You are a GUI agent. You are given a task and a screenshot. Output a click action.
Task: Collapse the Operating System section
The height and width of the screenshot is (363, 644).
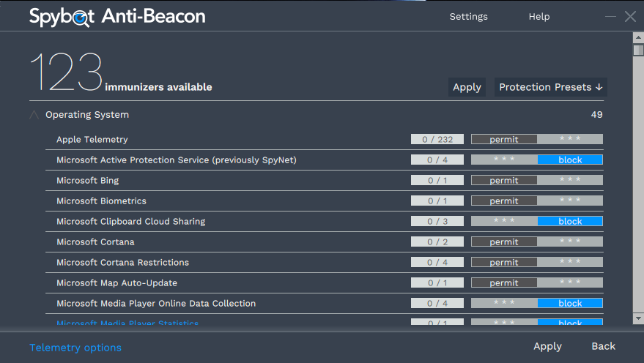point(34,115)
